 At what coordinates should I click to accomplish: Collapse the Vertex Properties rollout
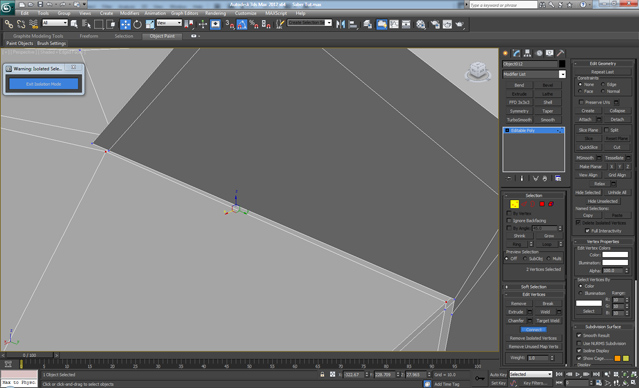coord(603,241)
